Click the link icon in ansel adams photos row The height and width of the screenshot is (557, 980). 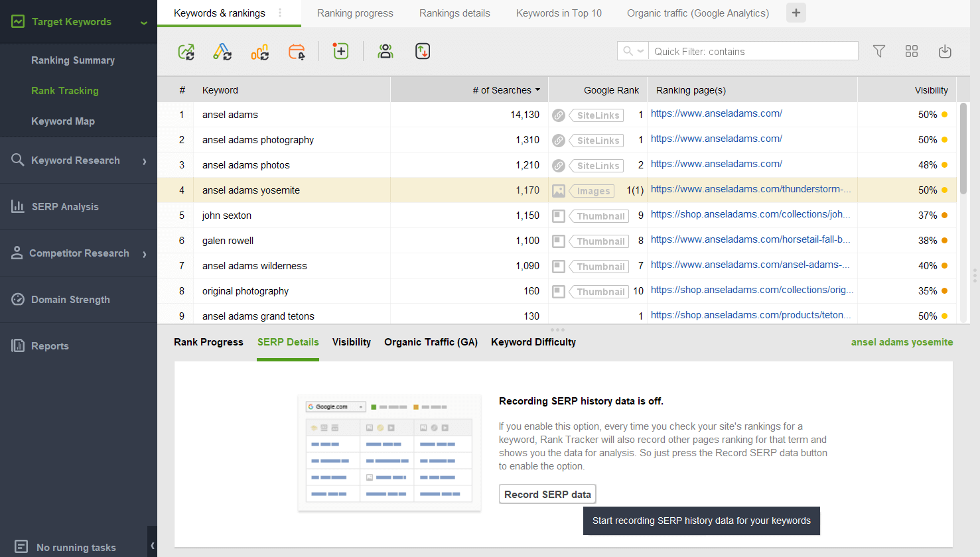point(559,166)
